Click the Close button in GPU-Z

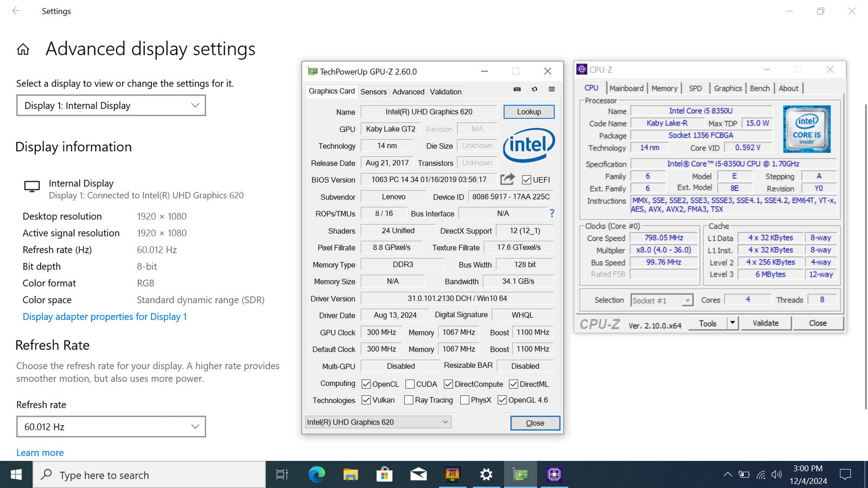pos(535,423)
